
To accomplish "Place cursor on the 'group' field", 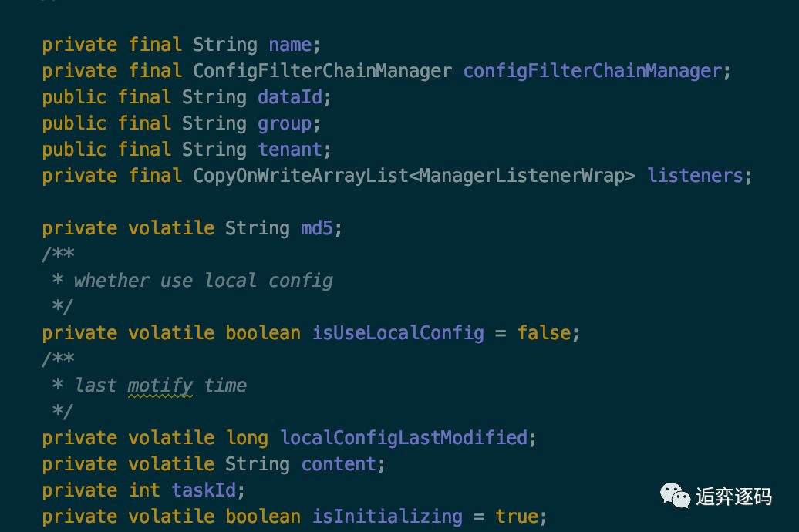I will click(x=285, y=124).
